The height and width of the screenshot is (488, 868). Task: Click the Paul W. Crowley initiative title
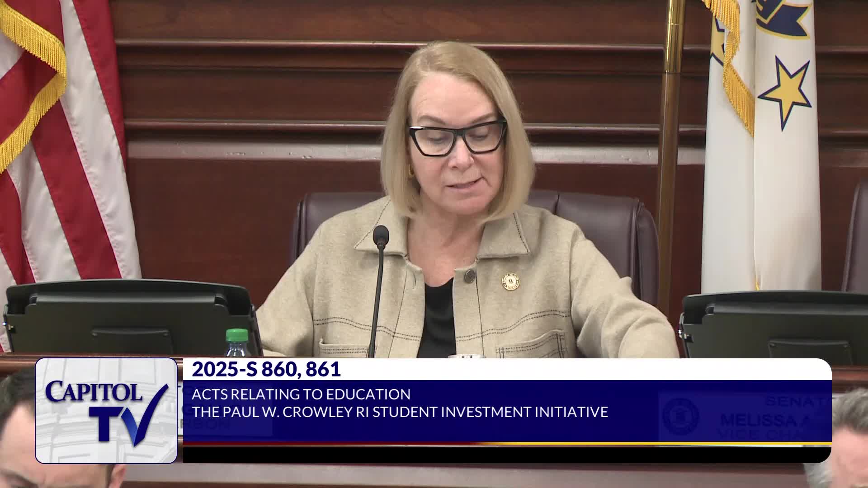point(400,412)
